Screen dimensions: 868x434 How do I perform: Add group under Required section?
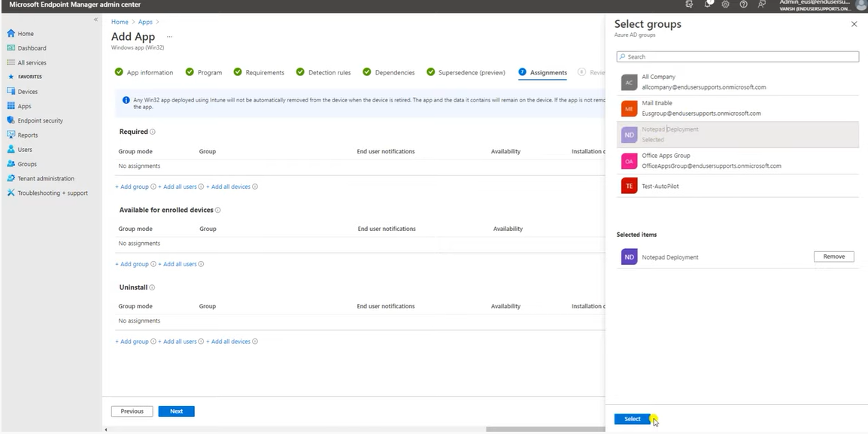point(132,187)
